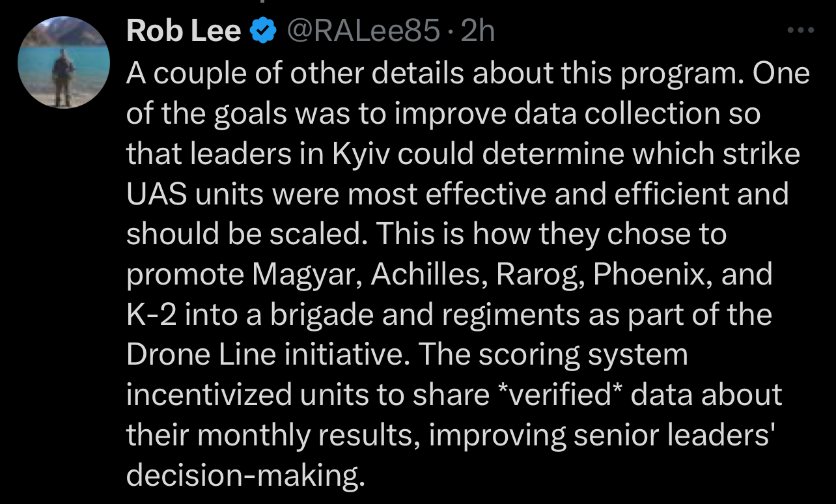Open Rob Lee's profile picture

point(63,63)
